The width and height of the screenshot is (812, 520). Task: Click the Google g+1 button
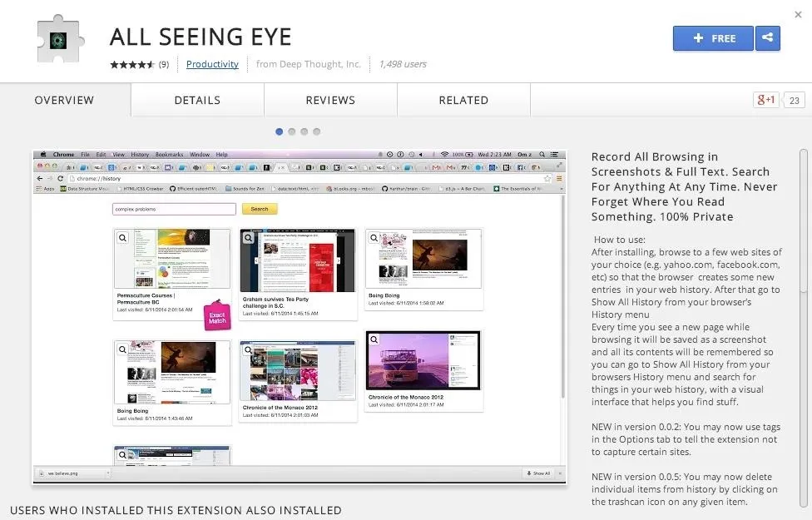(x=766, y=100)
